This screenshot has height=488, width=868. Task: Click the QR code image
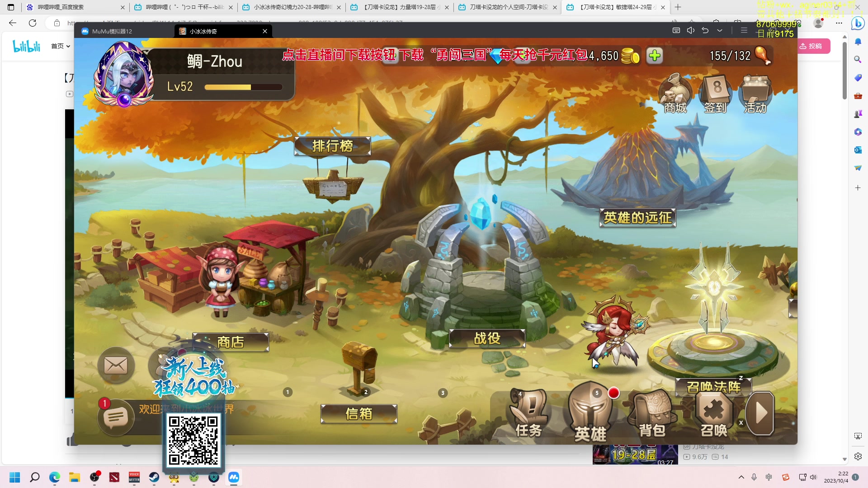[193, 441]
